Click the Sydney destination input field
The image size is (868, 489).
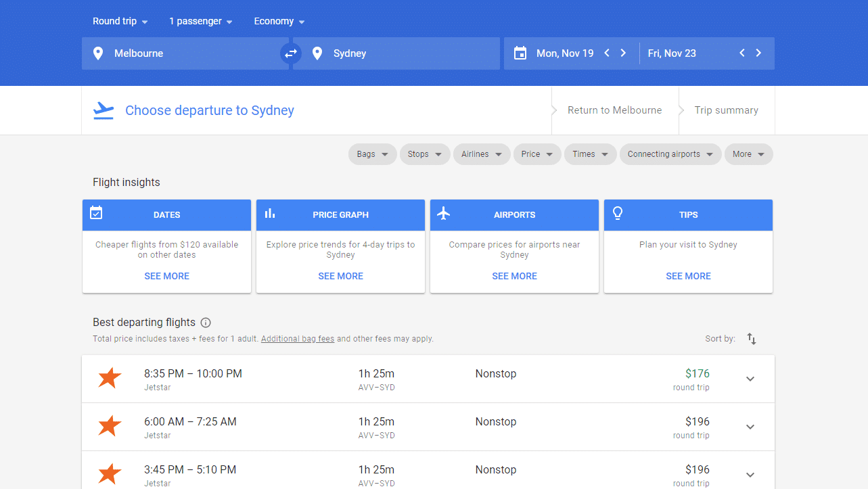click(x=379, y=53)
